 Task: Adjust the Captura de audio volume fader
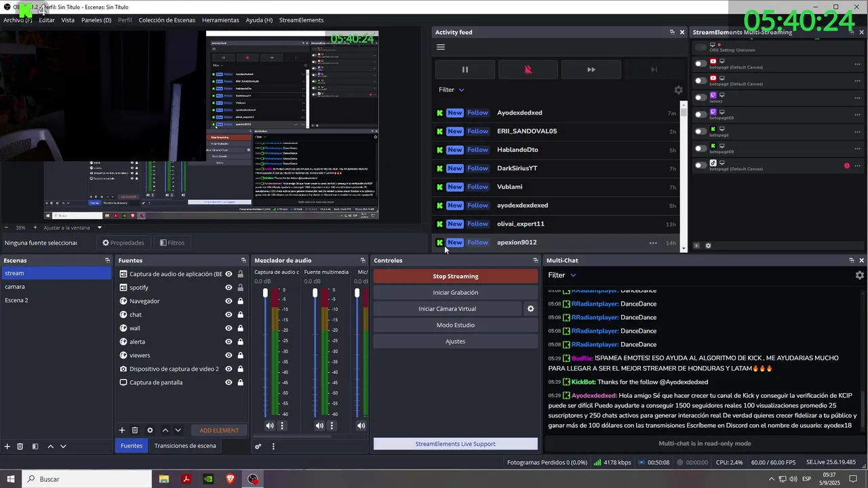point(265,293)
